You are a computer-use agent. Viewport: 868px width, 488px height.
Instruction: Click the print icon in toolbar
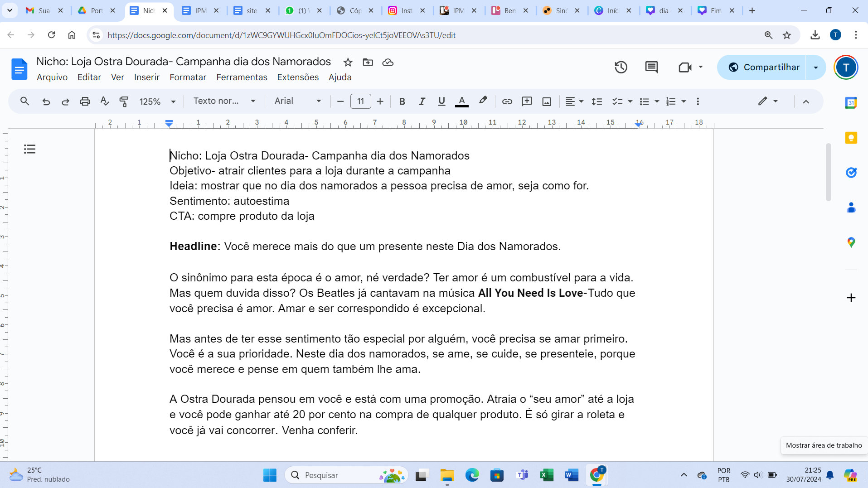(85, 101)
